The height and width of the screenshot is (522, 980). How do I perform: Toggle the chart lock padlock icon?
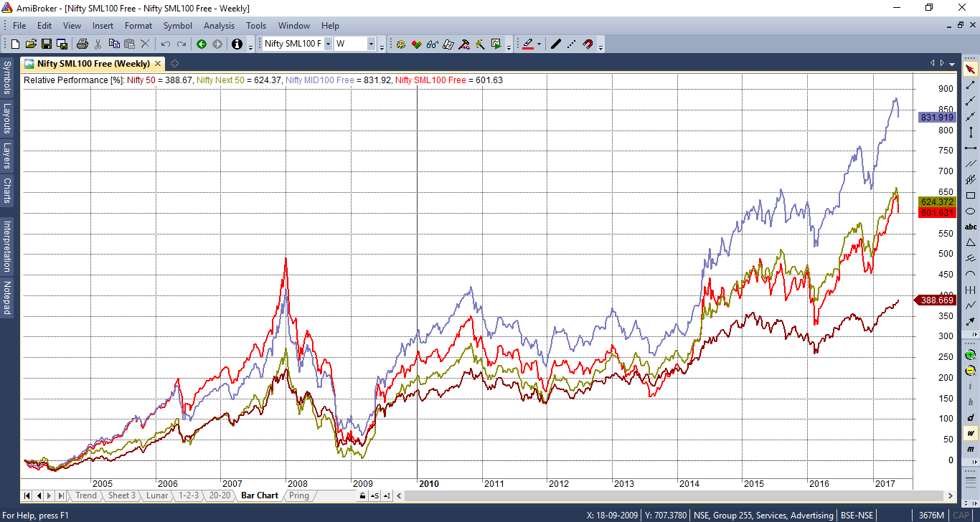(364, 495)
